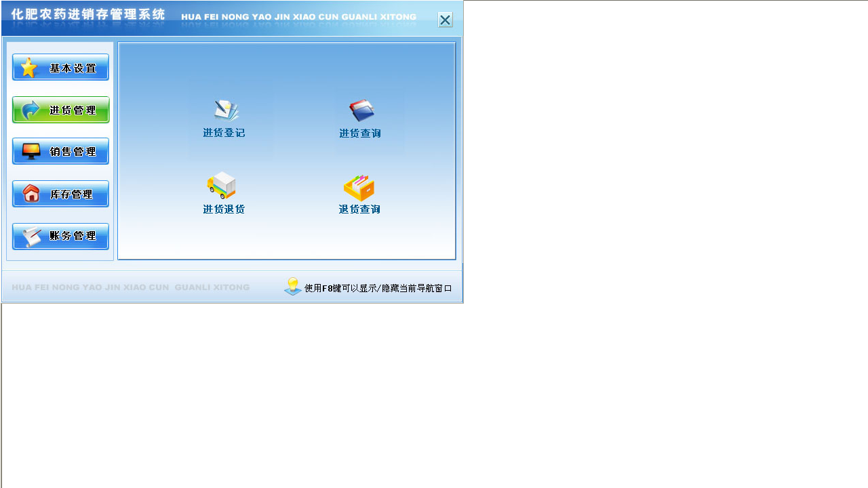Select the 进货管理 purchasing module
The width and height of the screenshot is (868, 488).
click(x=60, y=109)
